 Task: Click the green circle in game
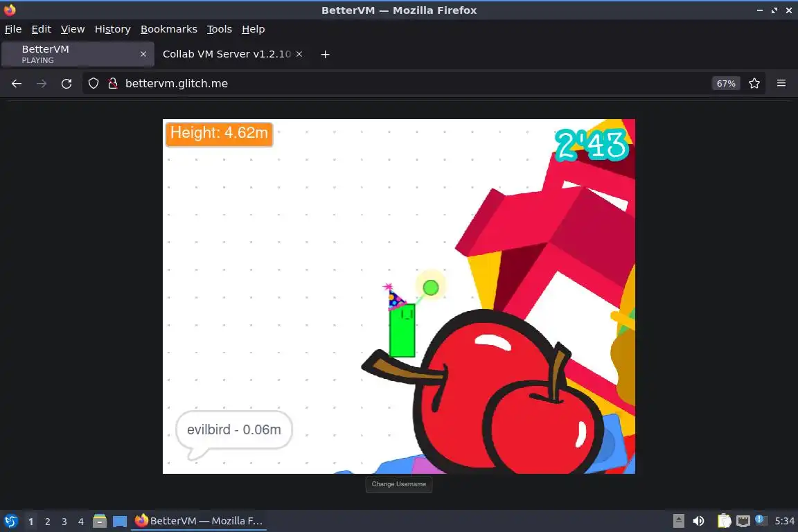click(x=431, y=287)
